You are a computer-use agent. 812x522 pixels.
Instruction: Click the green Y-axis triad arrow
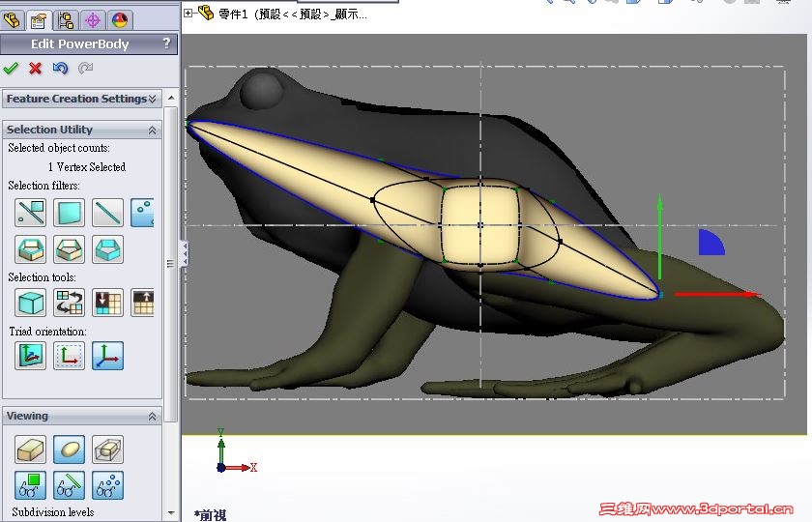659,236
